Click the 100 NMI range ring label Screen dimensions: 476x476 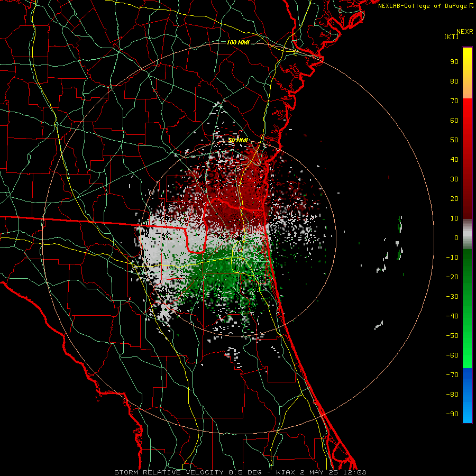pyautogui.click(x=238, y=42)
